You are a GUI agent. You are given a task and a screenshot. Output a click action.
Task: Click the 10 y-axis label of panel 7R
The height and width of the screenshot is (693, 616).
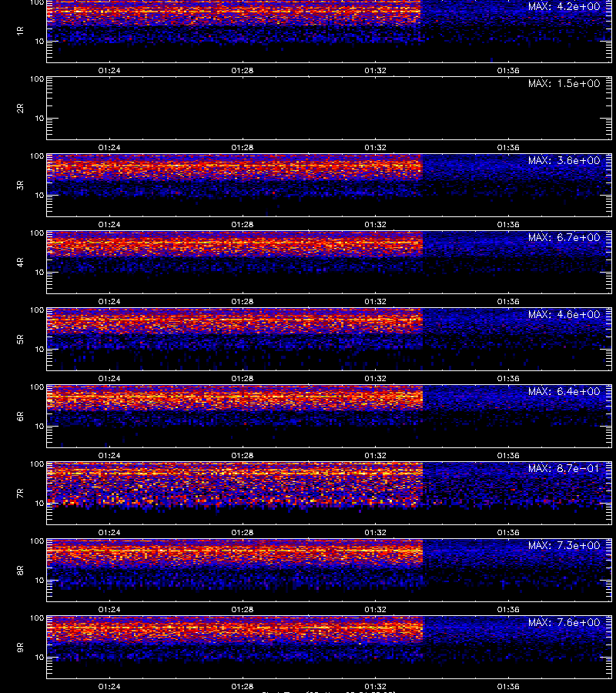39,503
